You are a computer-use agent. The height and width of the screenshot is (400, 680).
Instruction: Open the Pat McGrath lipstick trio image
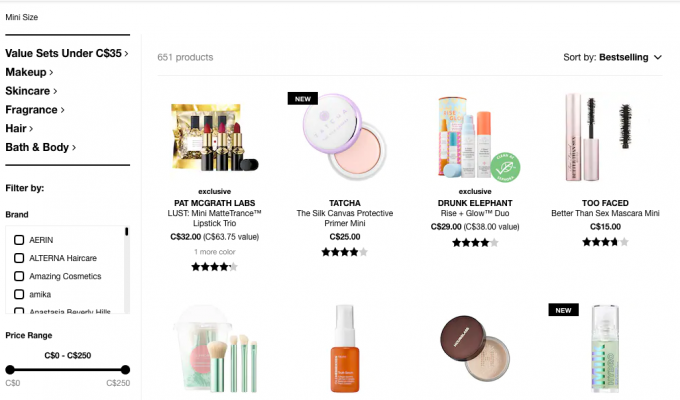215,137
